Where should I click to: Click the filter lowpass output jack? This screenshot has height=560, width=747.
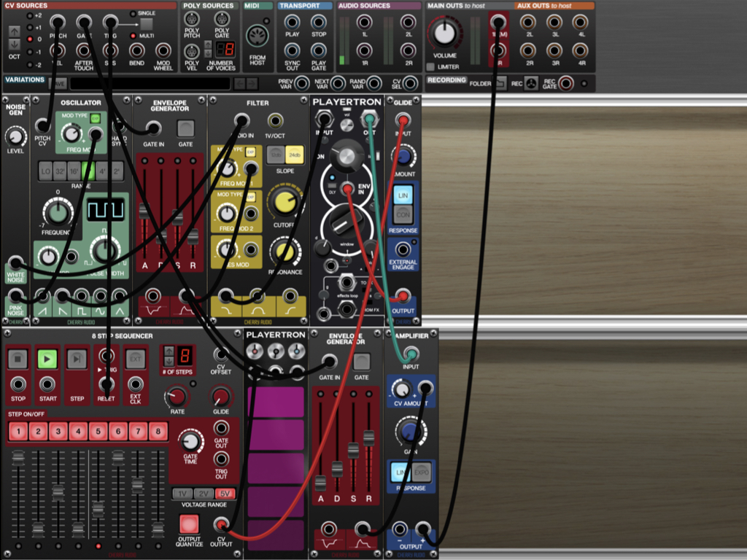tap(226, 296)
